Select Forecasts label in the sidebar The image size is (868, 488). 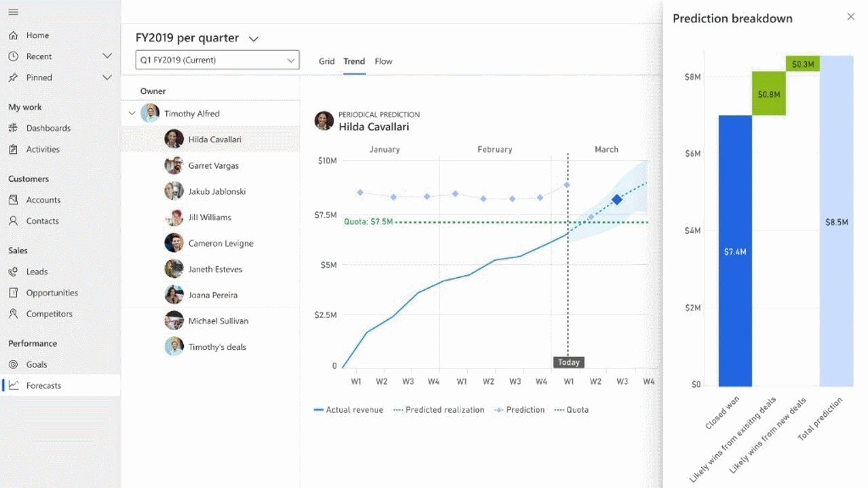click(x=43, y=386)
